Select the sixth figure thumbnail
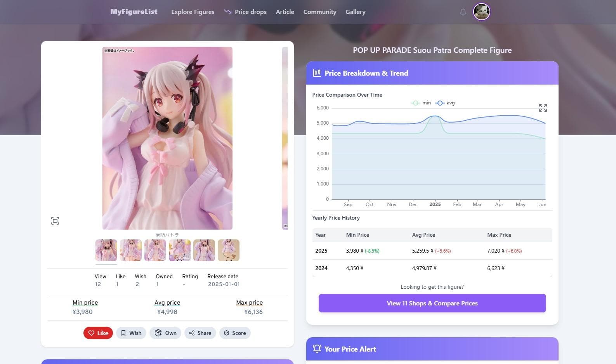This screenshot has width=616, height=364. click(229, 250)
